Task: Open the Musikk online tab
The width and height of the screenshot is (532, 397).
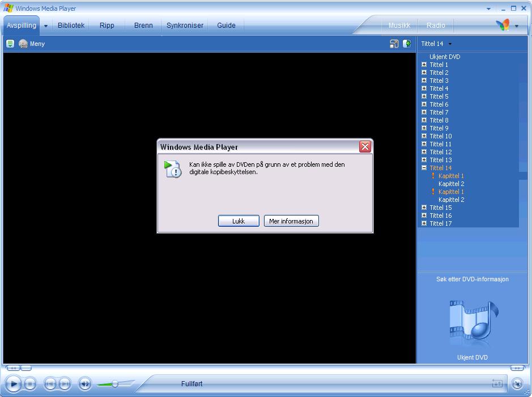Action: [x=399, y=26]
